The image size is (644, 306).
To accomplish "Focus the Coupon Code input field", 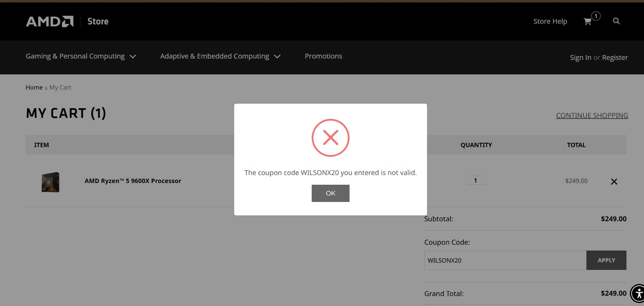I will (x=505, y=260).
